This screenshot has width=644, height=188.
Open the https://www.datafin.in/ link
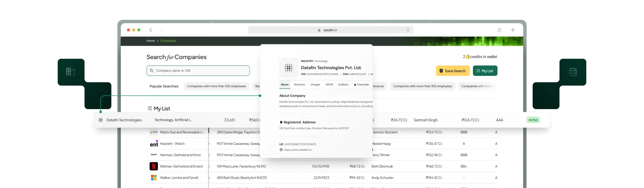[x=298, y=150]
